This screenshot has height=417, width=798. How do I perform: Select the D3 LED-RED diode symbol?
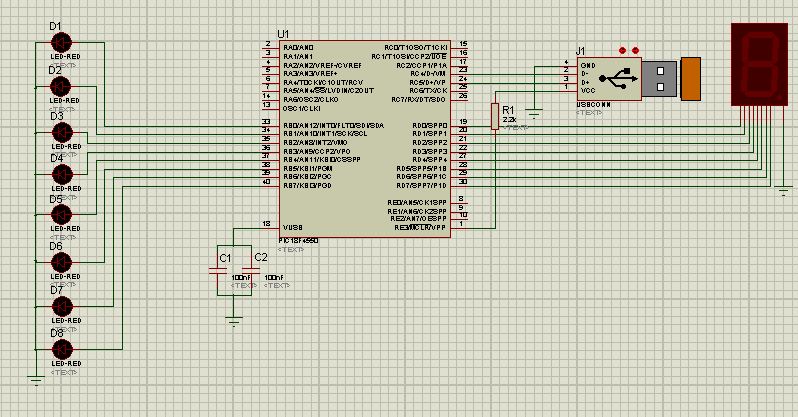point(63,133)
